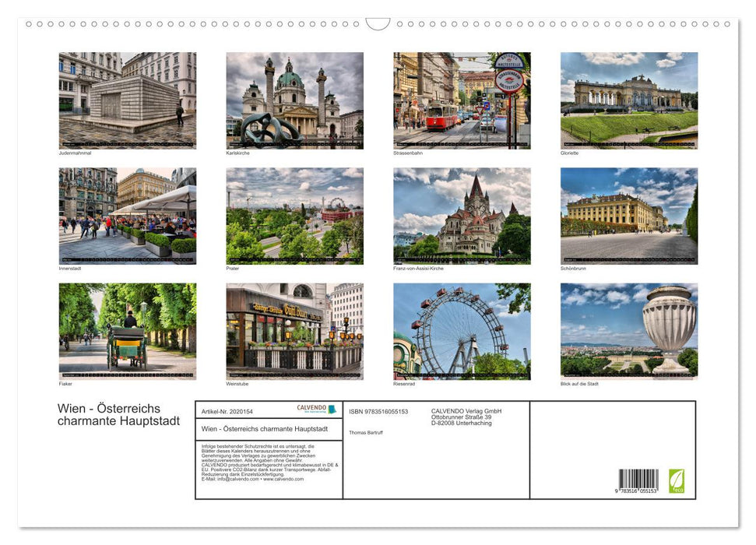
Task: Select the Innenstadt street café photo
Action: click(128, 216)
